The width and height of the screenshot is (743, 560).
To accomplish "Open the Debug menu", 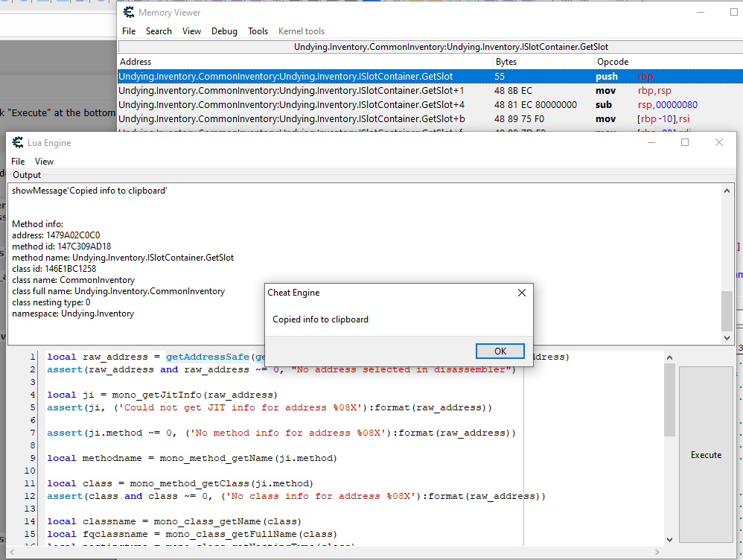I will pos(224,31).
